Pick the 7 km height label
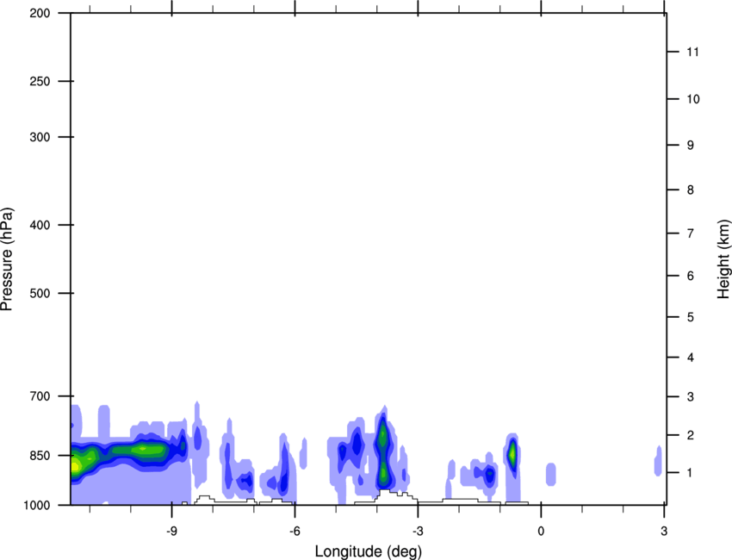 click(x=691, y=233)
